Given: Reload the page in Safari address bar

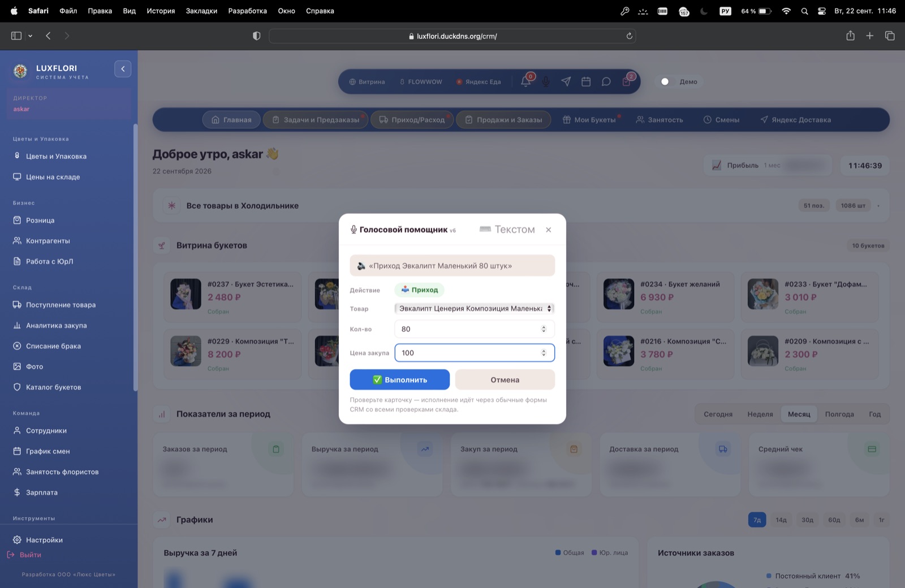Looking at the screenshot, I should pyautogui.click(x=629, y=36).
